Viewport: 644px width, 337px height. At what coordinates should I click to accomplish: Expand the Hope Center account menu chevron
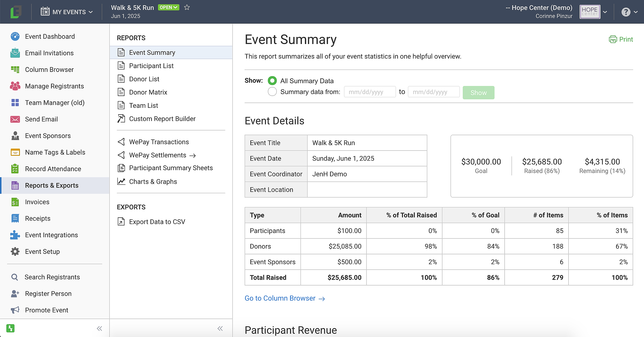pyautogui.click(x=605, y=12)
